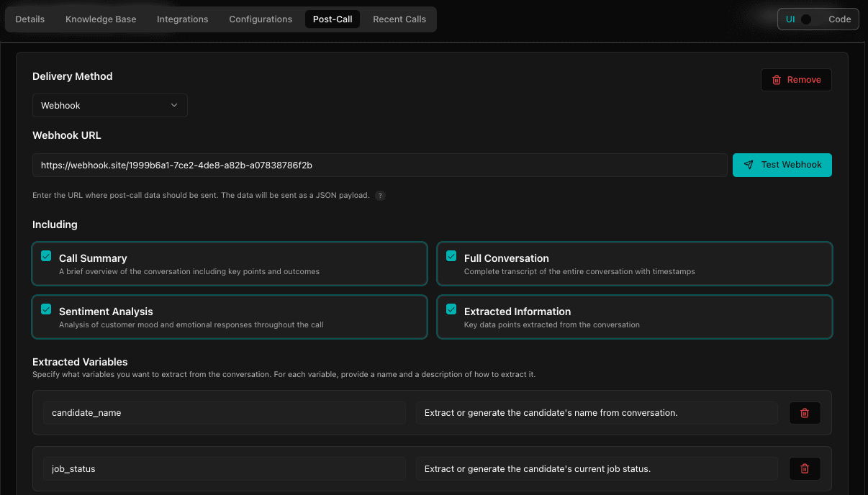Click the Remove button

tap(796, 80)
